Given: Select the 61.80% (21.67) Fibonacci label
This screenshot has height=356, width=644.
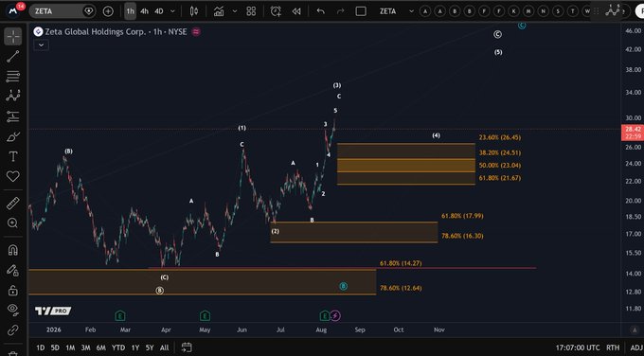Looking at the screenshot, I should (500, 178).
